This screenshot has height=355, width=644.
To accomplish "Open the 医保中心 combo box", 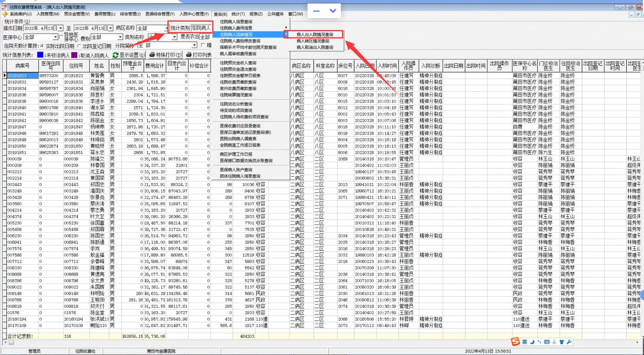I will pos(55,37).
